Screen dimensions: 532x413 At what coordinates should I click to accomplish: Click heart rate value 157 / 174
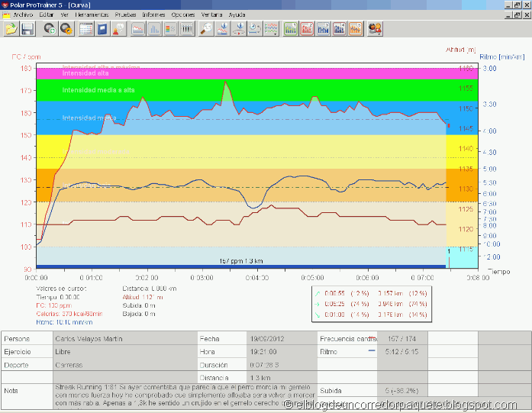click(x=402, y=339)
